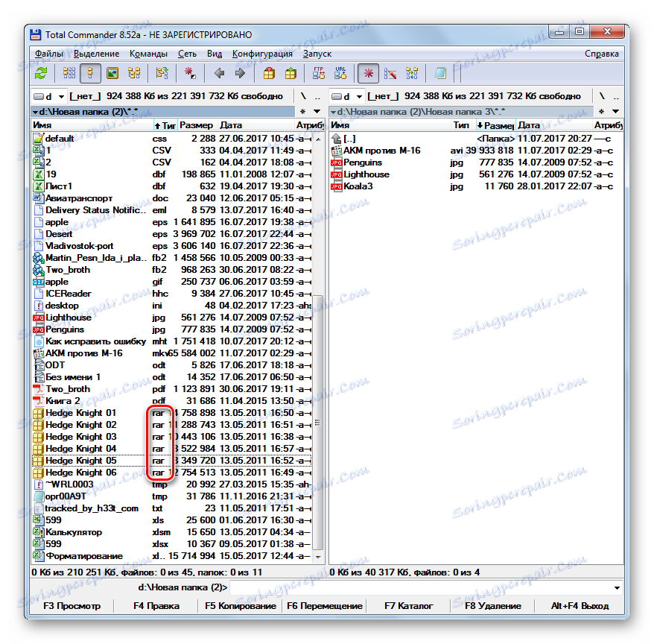Go forward with the right arrow icon
Screen dimensions: 654x644
pyautogui.click(x=241, y=74)
